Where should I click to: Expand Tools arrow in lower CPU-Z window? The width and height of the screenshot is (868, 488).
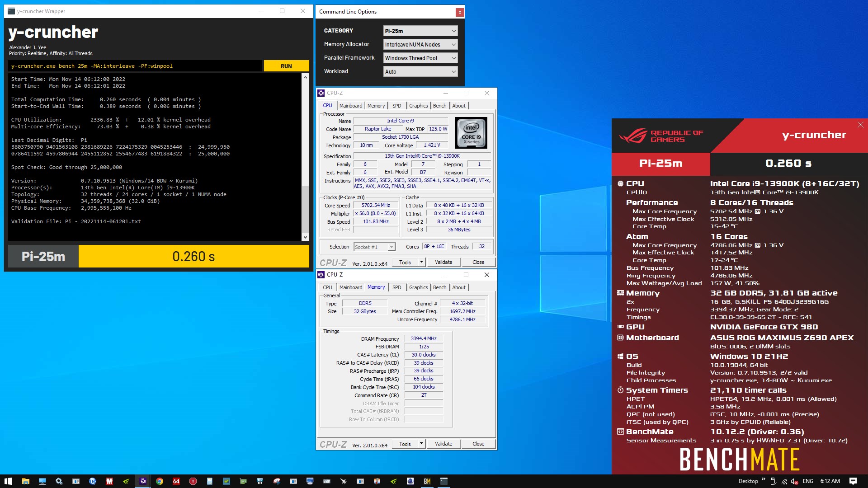(421, 444)
